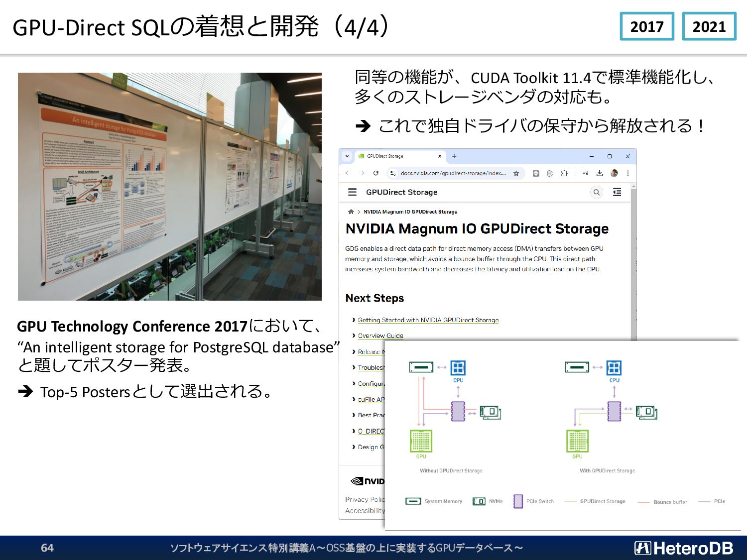Toggle the table of contents sidebar icon
747x560 pixels.
[x=617, y=192]
